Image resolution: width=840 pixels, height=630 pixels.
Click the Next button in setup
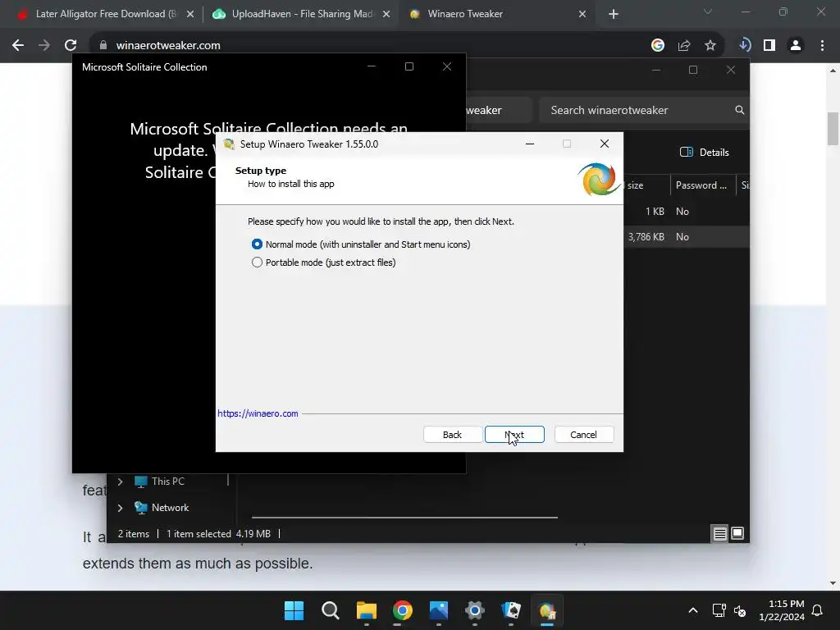514,435
